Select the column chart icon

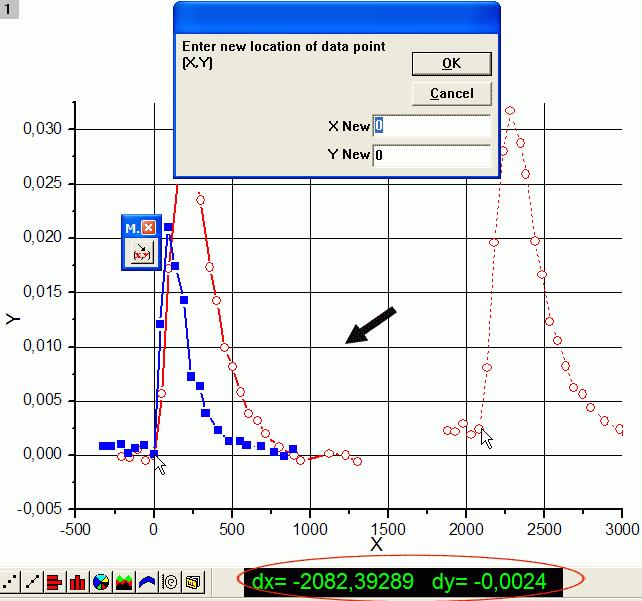[x=78, y=581]
